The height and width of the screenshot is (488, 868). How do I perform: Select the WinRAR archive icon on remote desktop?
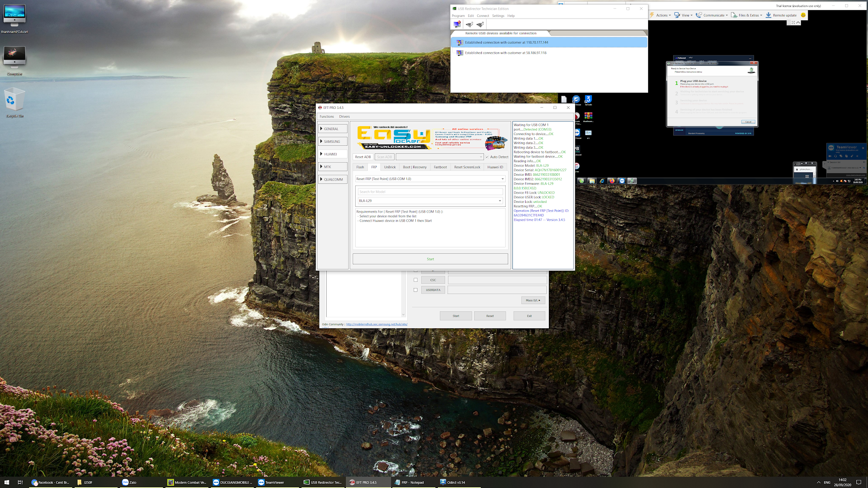588,117
